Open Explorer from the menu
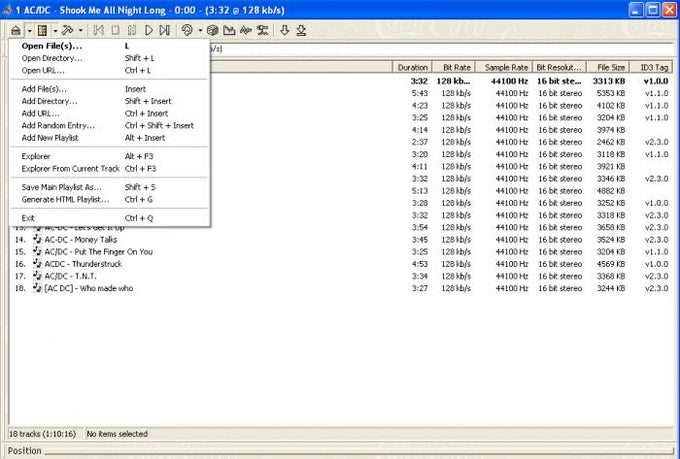Image resolution: width=680 pixels, height=459 pixels. 110,156
